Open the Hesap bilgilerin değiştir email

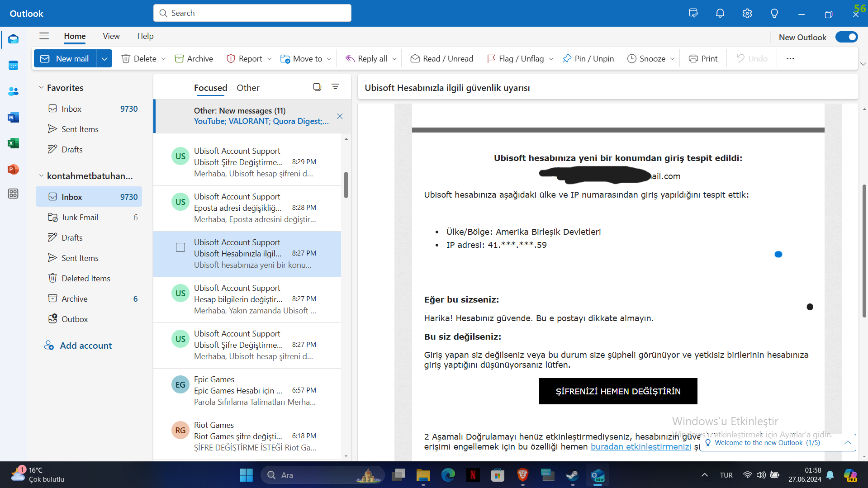[247, 300]
